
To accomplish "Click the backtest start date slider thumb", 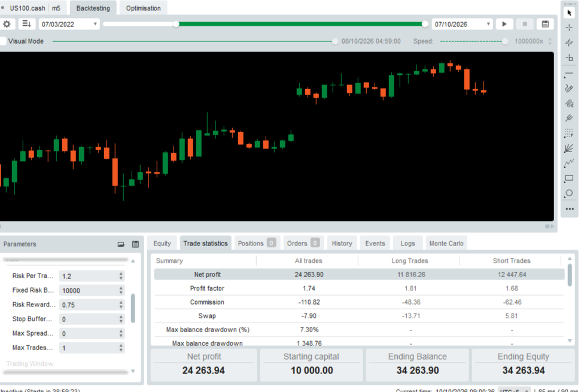I will click(177, 24).
